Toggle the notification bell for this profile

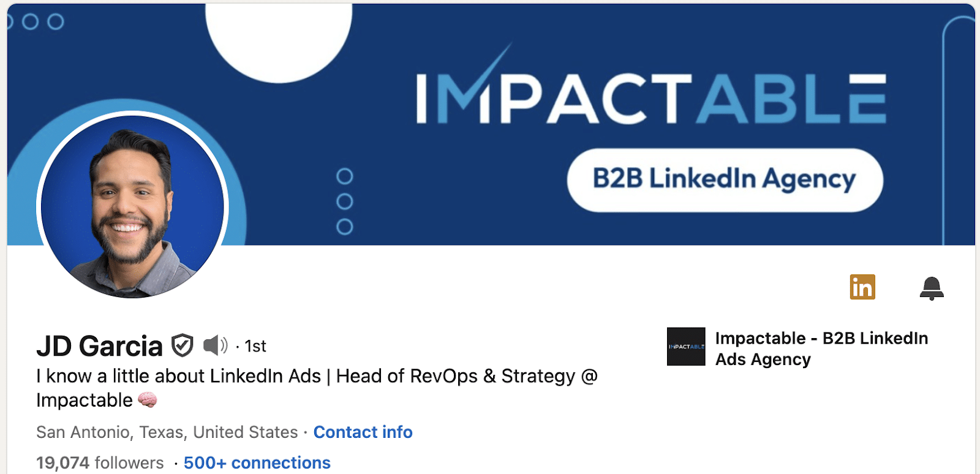tap(932, 288)
